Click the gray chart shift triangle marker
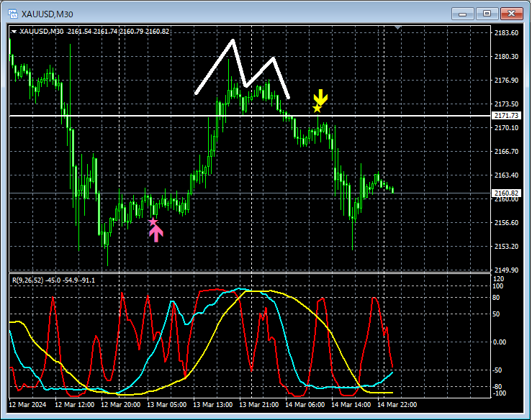The height and width of the screenshot is (420, 532). click(x=397, y=27)
